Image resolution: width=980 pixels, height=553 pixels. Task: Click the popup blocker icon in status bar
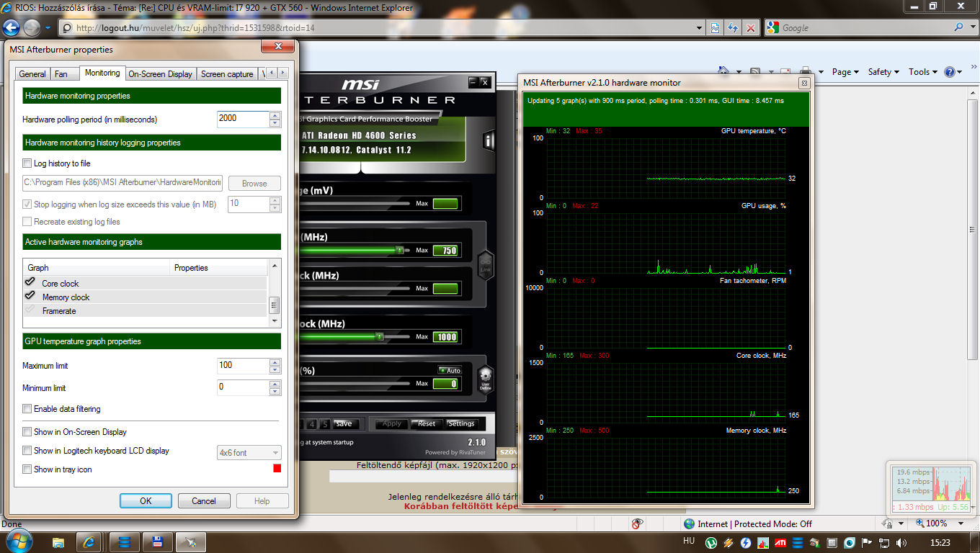coord(637,523)
